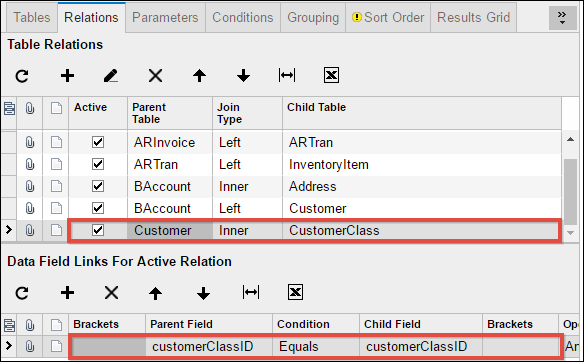584x362 pixels.
Task: Select the InventoryItem child table cell
Action: (422, 164)
